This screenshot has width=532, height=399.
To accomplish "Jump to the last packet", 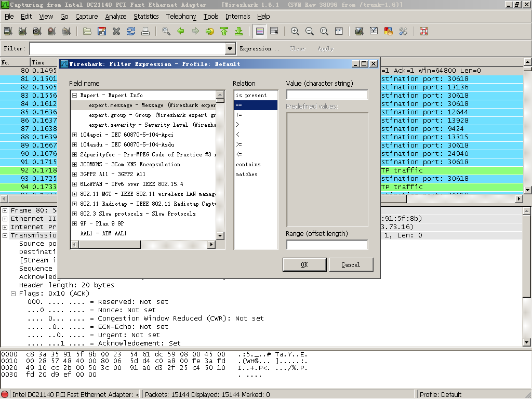I will 239,32.
